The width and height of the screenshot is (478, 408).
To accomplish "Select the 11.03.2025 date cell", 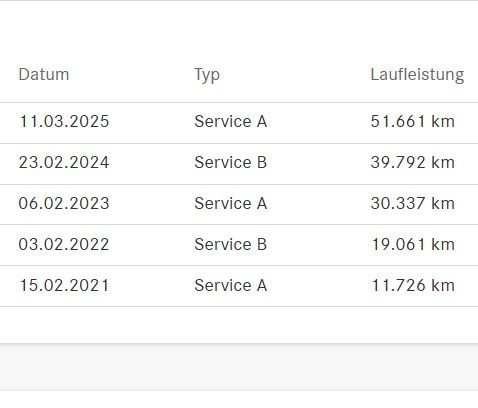I will coord(64,121).
